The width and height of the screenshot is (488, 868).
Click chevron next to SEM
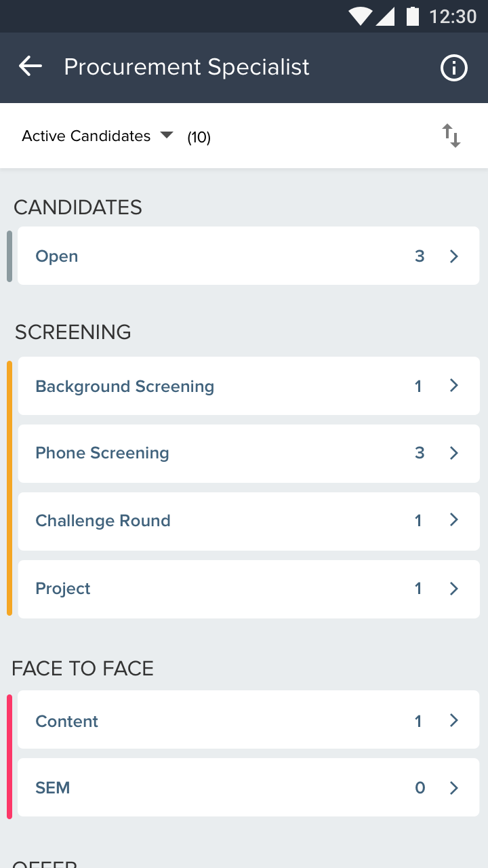[x=454, y=788]
